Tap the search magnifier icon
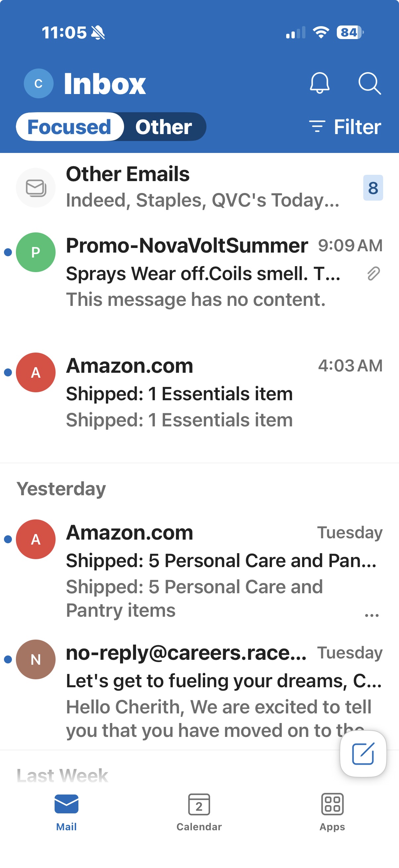The height and width of the screenshot is (868, 399). tap(369, 83)
